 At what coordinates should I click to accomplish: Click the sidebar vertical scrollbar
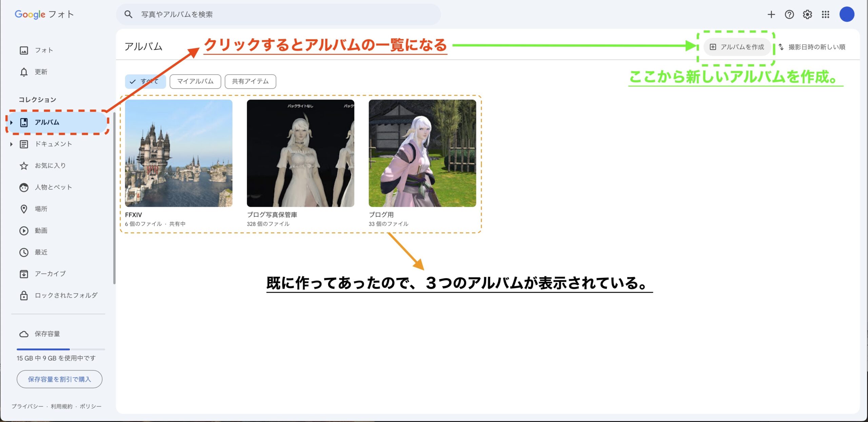[x=114, y=198]
